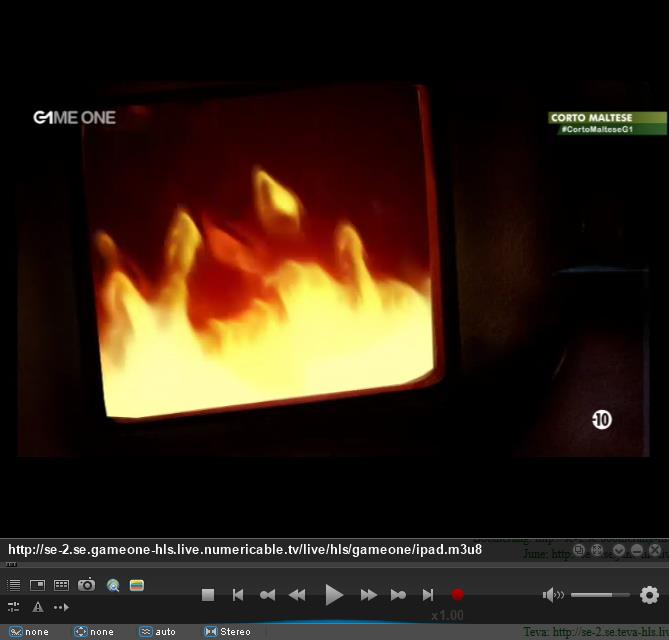Stop playback with the square button
This screenshot has width=669, height=640.
208,595
